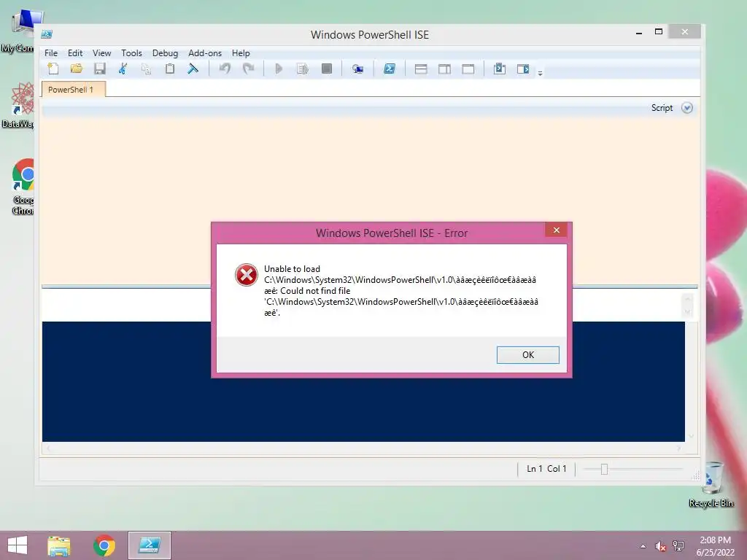Click the 'Unable to load' error message text
The height and width of the screenshot is (560, 747).
tap(292, 269)
